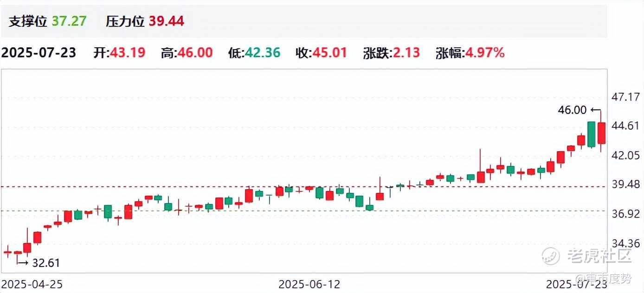Click the 2025-07-23 date axis label

(x=576, y=284)
